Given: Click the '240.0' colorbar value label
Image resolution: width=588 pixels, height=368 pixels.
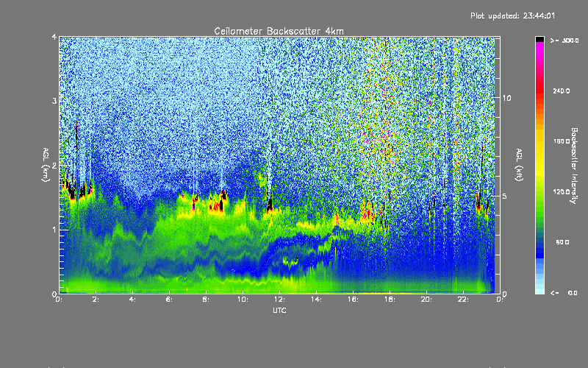Looking at the screenshot, I should click(x=562, y=91).
